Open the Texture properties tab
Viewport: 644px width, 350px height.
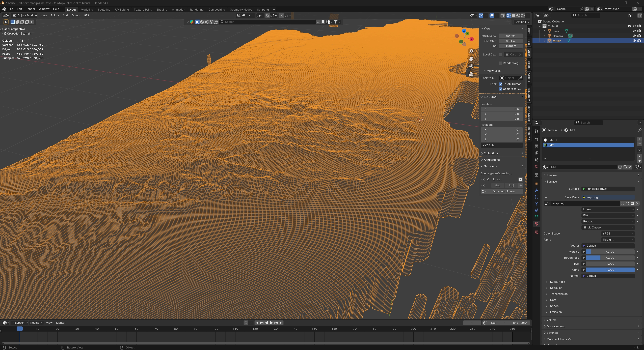point(536,232)
